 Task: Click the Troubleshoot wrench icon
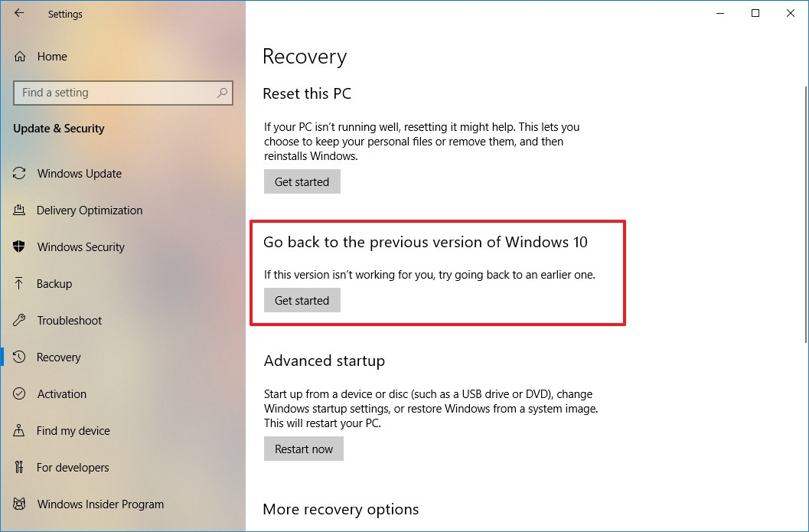[20, 321]
